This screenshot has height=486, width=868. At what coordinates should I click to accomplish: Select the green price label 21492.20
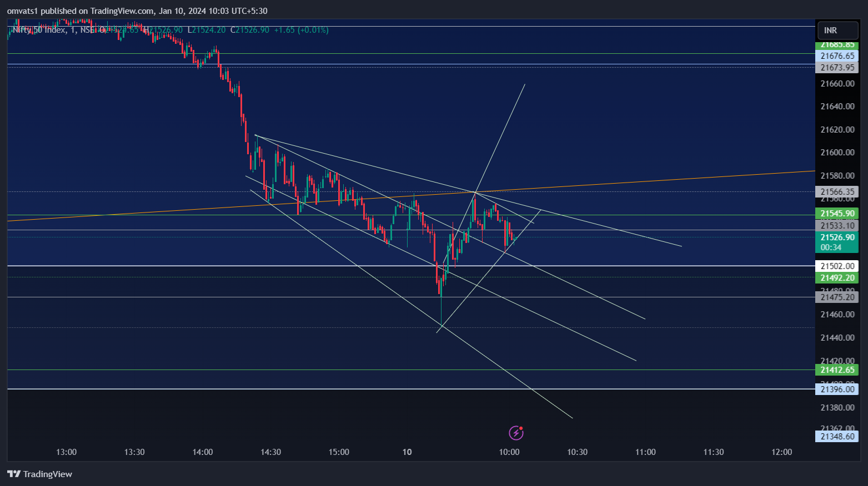point(837,278)
